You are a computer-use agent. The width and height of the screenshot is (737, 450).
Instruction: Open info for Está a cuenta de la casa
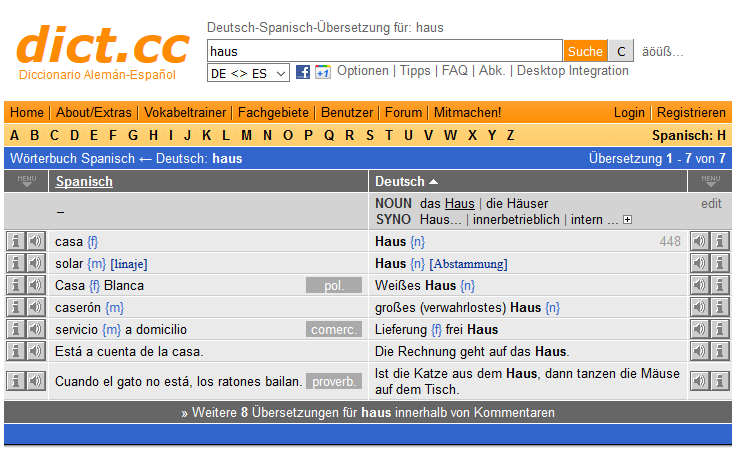(16, 351)
